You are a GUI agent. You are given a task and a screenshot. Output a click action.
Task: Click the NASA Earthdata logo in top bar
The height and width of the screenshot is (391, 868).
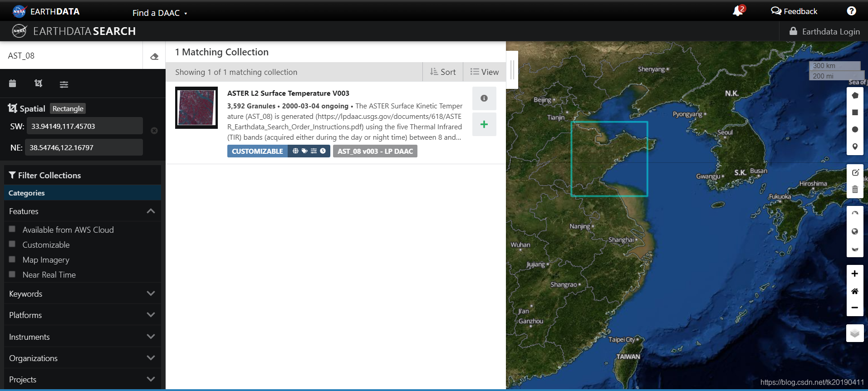46,11
